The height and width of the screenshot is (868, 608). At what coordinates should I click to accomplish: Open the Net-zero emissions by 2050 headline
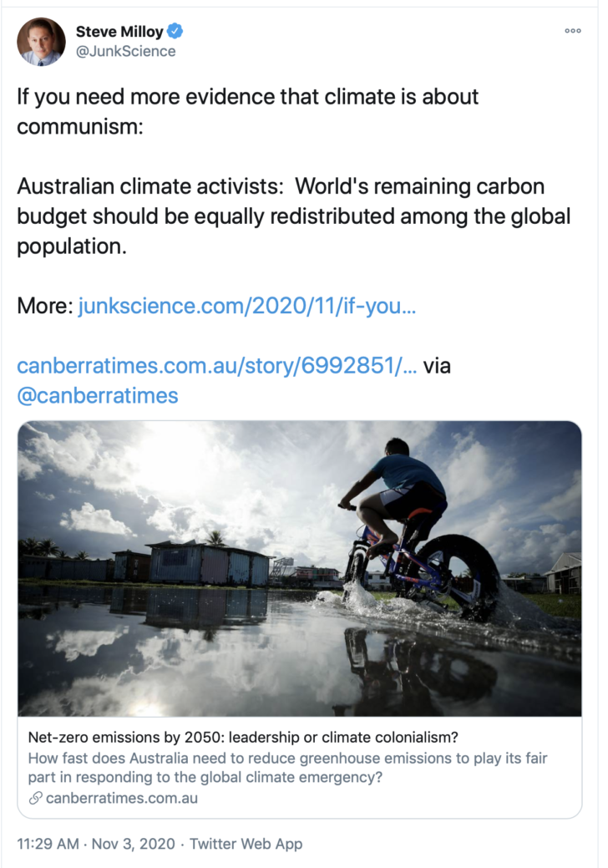[x=243, y=738]
